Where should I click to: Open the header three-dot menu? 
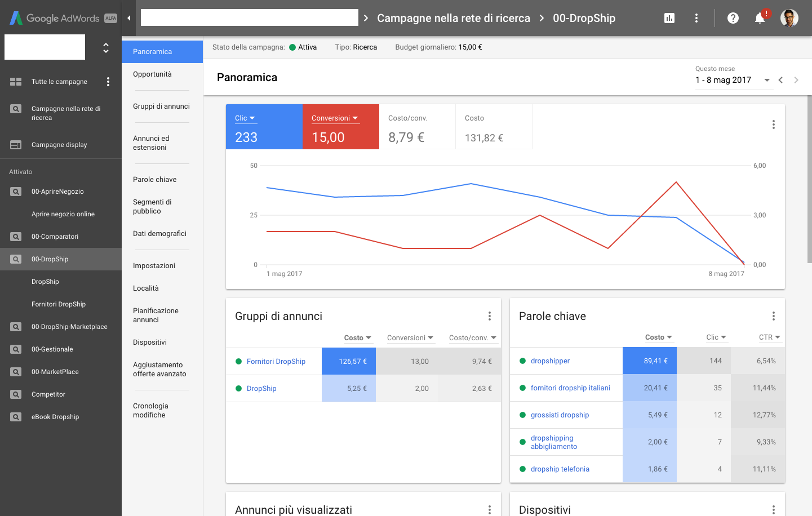696,18
